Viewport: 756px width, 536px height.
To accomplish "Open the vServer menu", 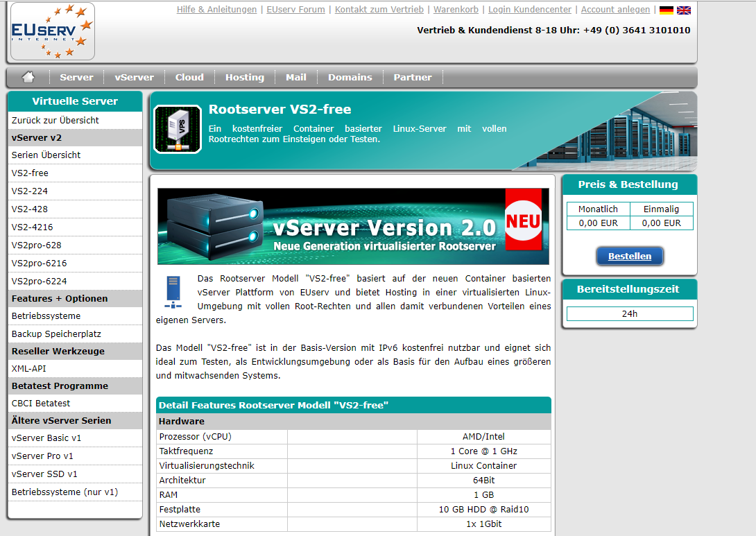I will 134,77.
